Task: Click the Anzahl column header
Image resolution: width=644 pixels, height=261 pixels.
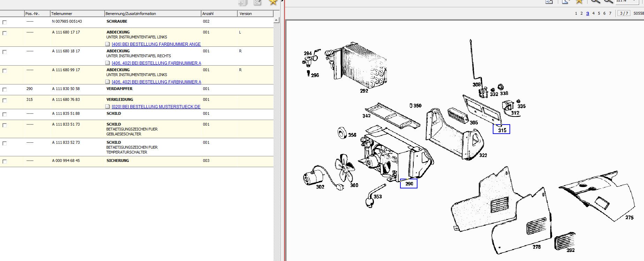Action: [220, 14]
